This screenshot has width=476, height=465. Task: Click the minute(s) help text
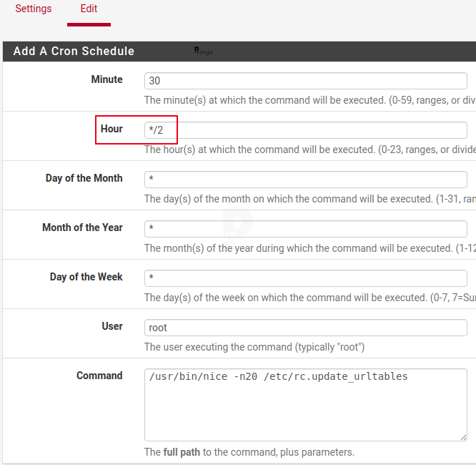[x=310, y=100]
